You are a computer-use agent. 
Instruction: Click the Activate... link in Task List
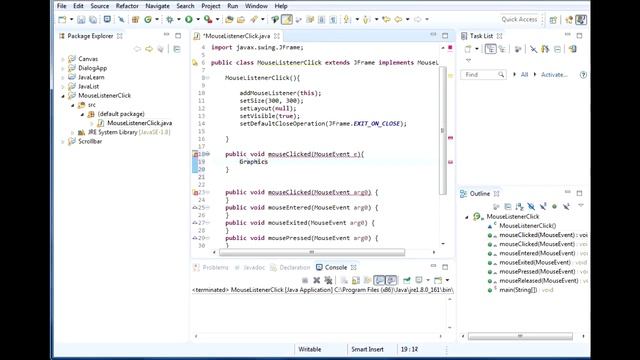(554, 75)
